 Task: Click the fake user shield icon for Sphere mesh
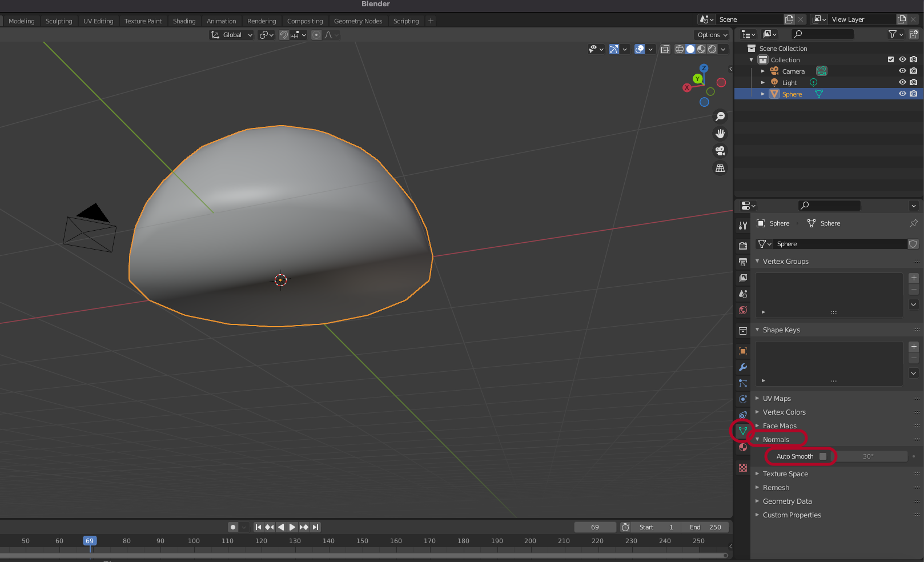[x=913, y=244]
